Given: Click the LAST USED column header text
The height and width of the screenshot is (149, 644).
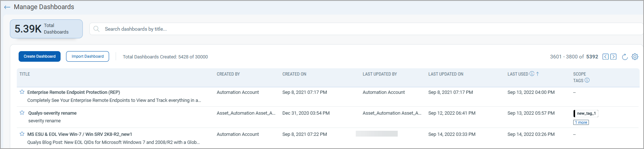Looking at the screenshot, I should [518, 74].
